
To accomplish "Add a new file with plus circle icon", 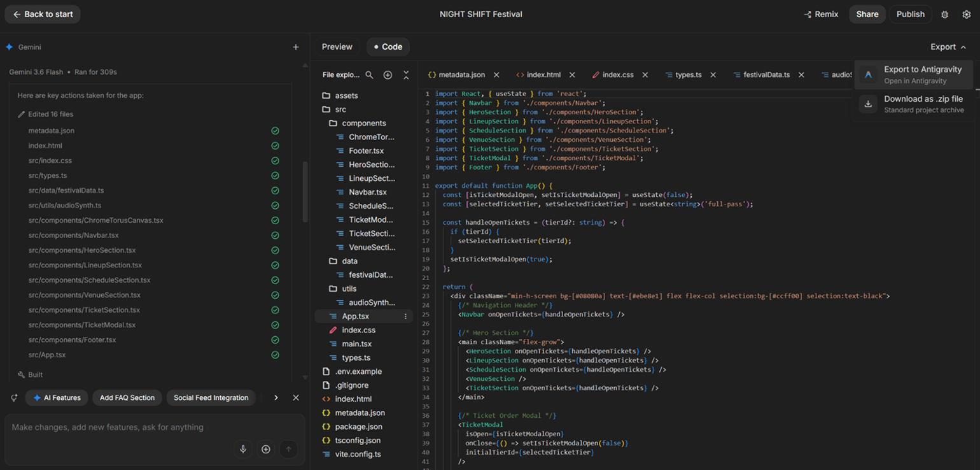I will tap(388, 75).
